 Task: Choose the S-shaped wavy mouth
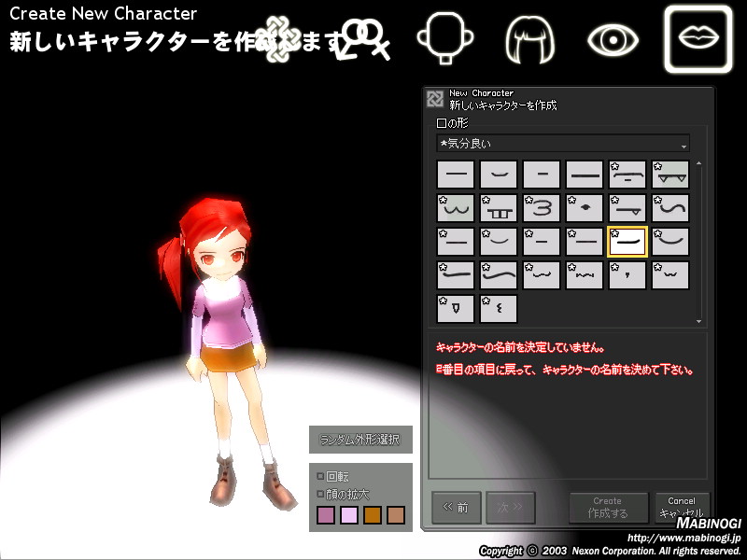[x=669, y=208]
